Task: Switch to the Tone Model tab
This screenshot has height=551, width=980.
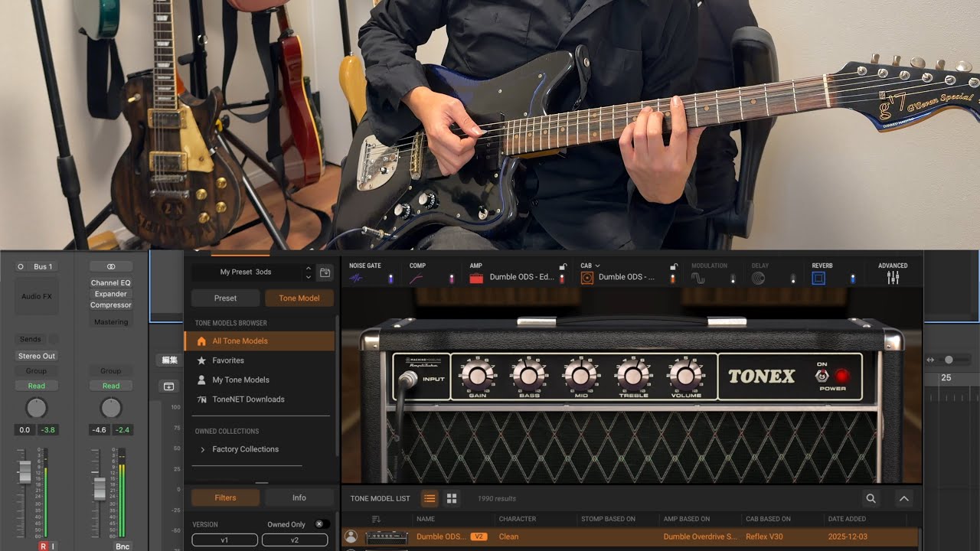Action: point(299,298)
